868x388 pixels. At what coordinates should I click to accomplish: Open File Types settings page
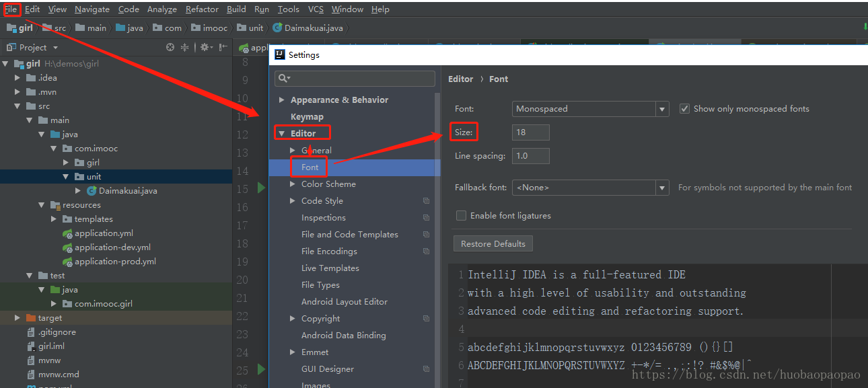tap(320, 285)
